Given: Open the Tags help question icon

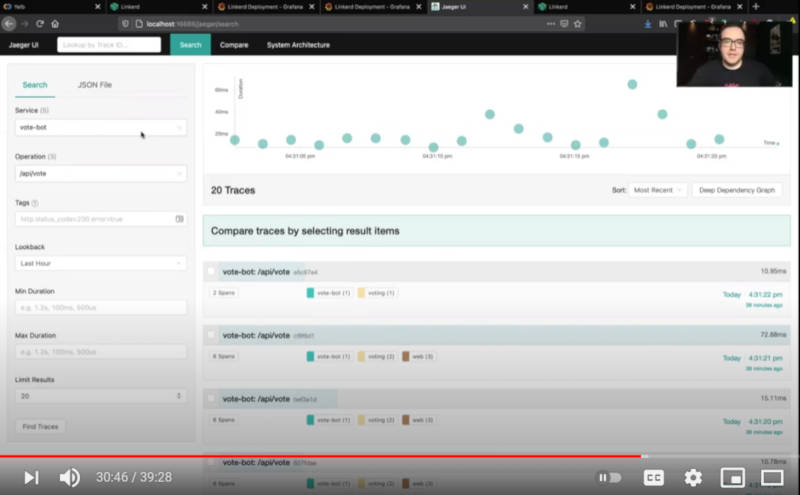Looking at the screenshot, I should (35, 203).
